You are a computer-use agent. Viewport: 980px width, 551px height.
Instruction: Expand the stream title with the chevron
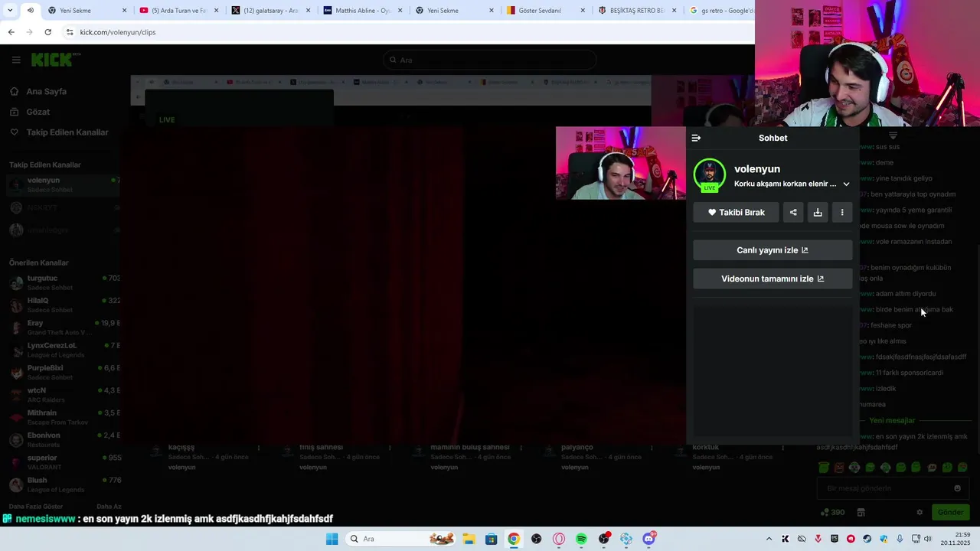click(x=846, y=184)
